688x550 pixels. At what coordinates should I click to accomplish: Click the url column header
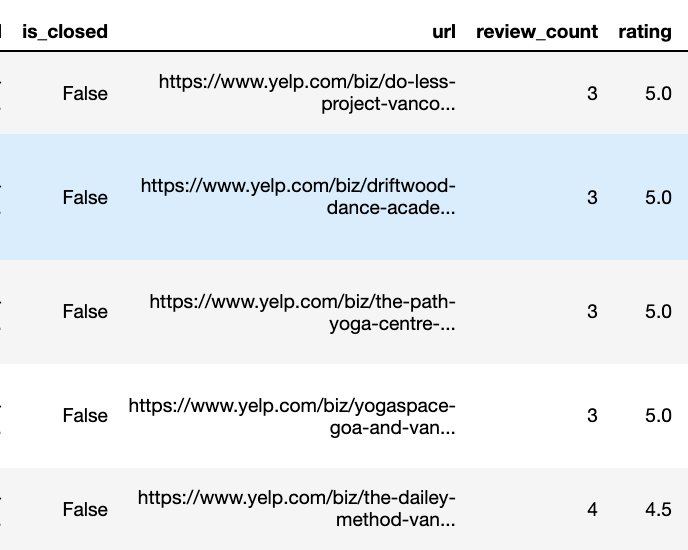[444, 32]
